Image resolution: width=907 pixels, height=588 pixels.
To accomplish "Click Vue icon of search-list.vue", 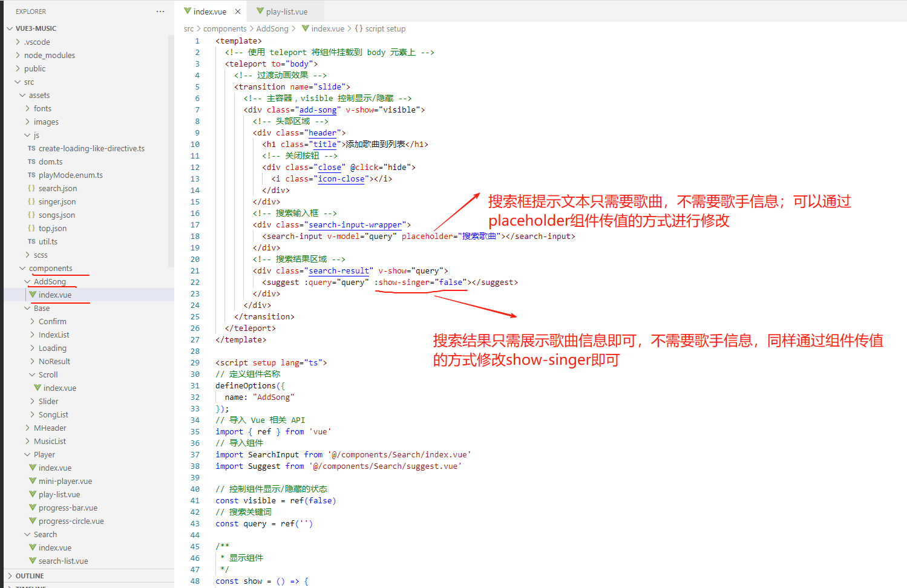I will 33,561.
